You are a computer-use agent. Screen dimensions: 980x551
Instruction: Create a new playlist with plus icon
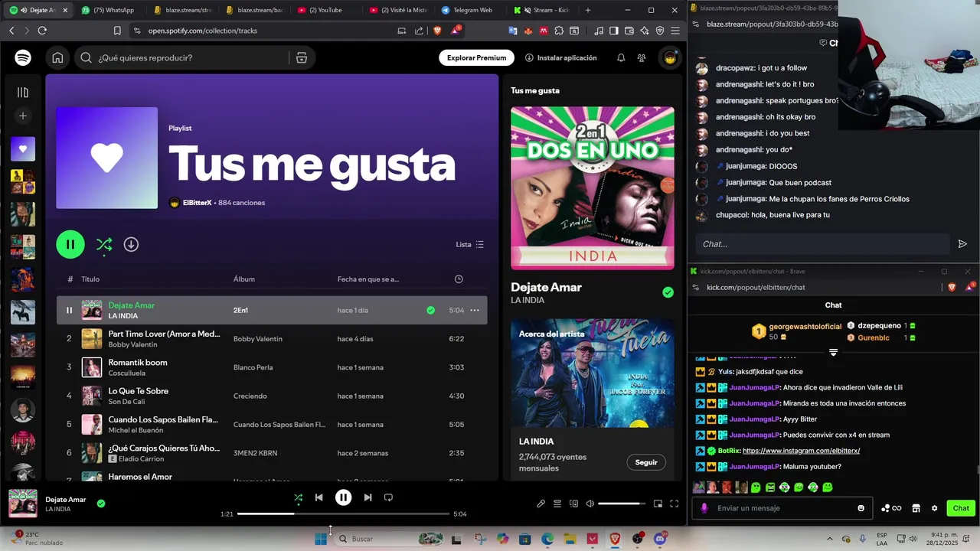pyautogui.click(x=23, y=116)
